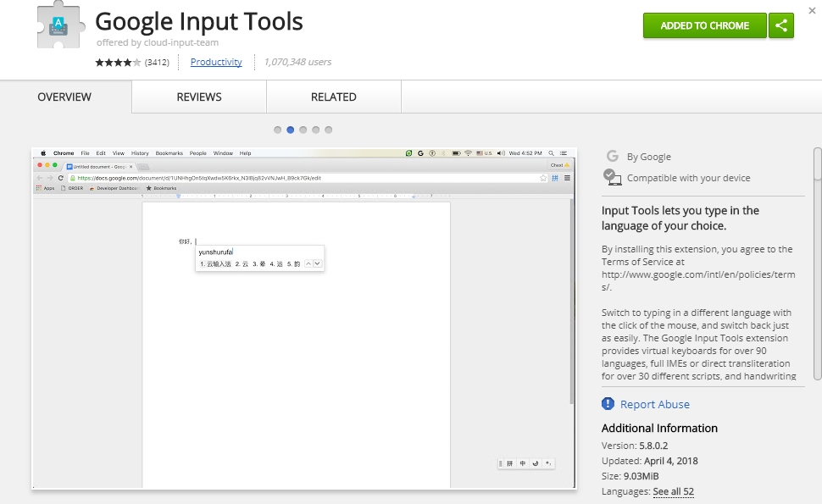
Task: Click the Pinyin mode button on IME toolbar
Action: click(509, 463)
